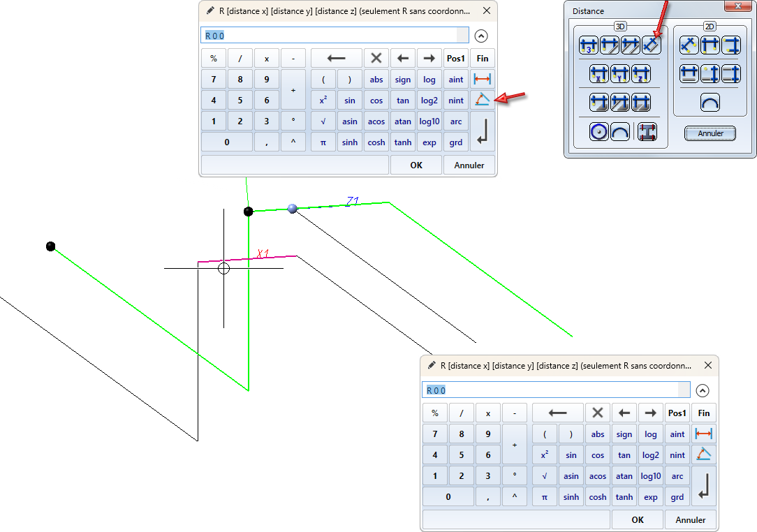
Task: Select 2D vertical line-to-line distance icon
Action: click(x=731, y=74)
